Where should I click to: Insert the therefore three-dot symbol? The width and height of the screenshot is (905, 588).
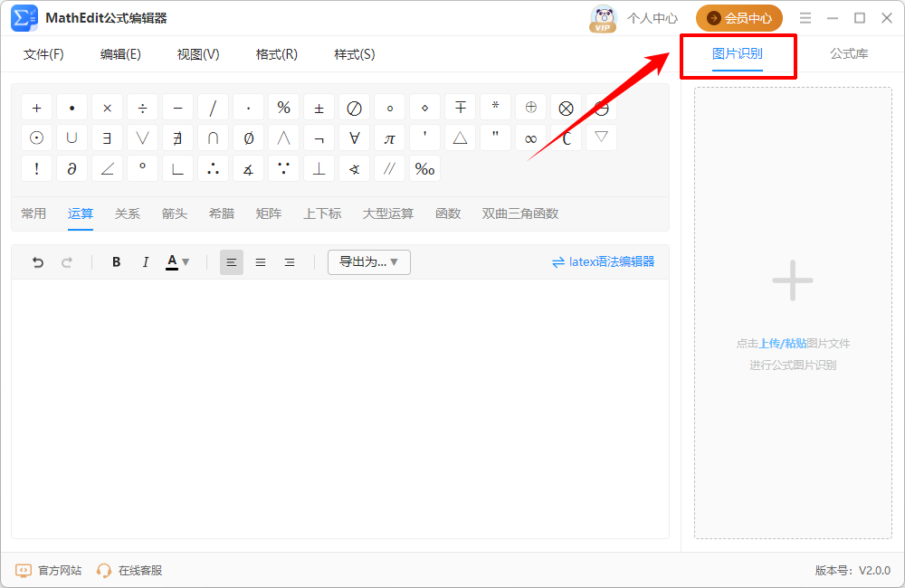[213, 169]
